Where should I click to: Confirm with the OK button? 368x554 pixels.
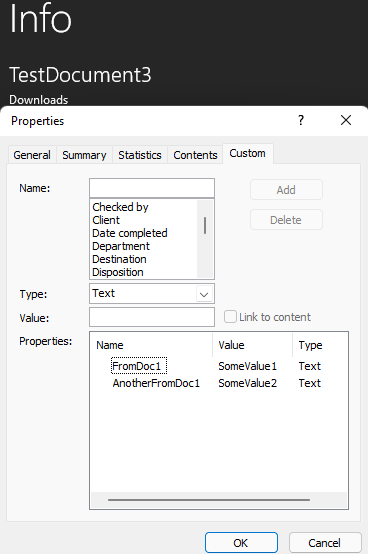click(241, 543)
